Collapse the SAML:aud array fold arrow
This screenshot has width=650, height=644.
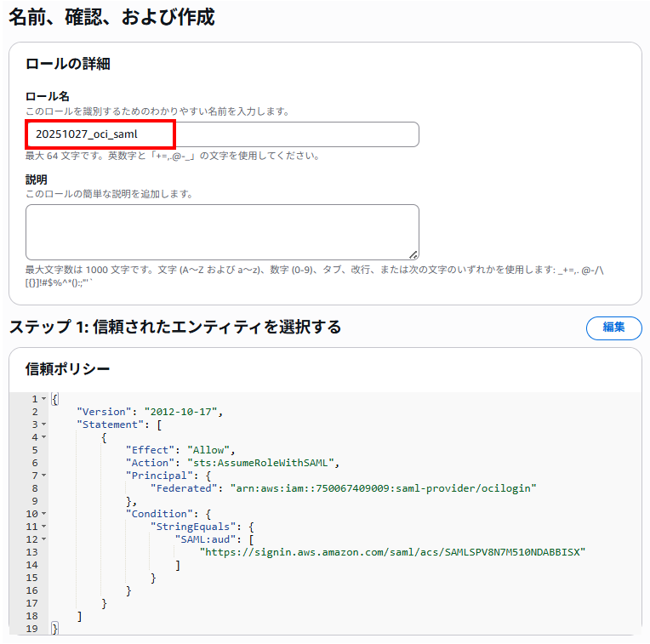point(43,539)
